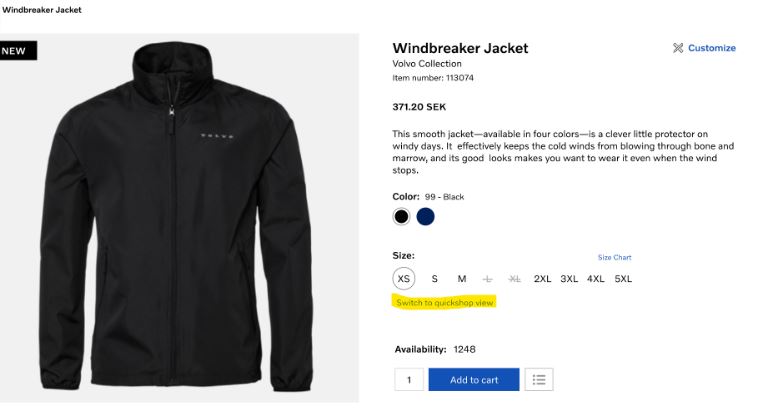
Task: Open the list icon beside Add to cart
Action: [x=539, y=379]
